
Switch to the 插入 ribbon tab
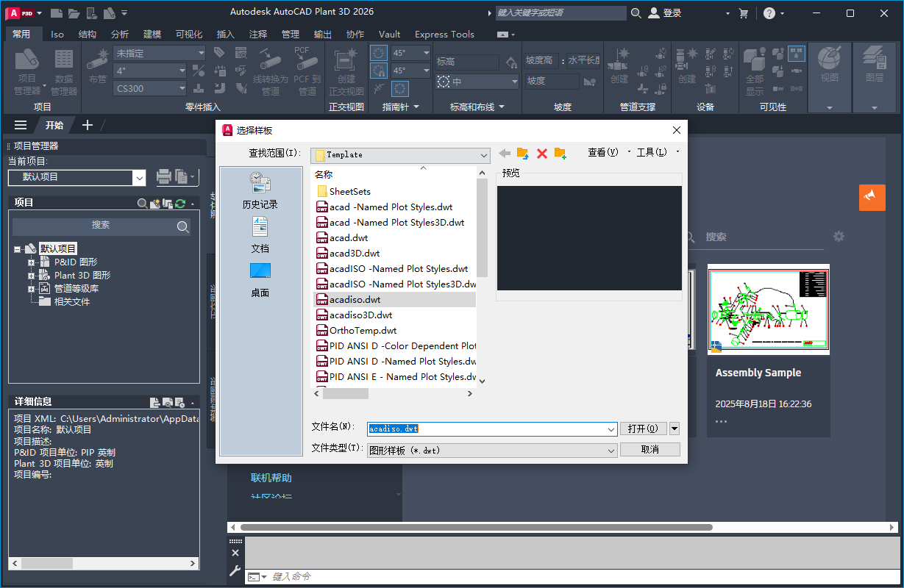[224, 34]
